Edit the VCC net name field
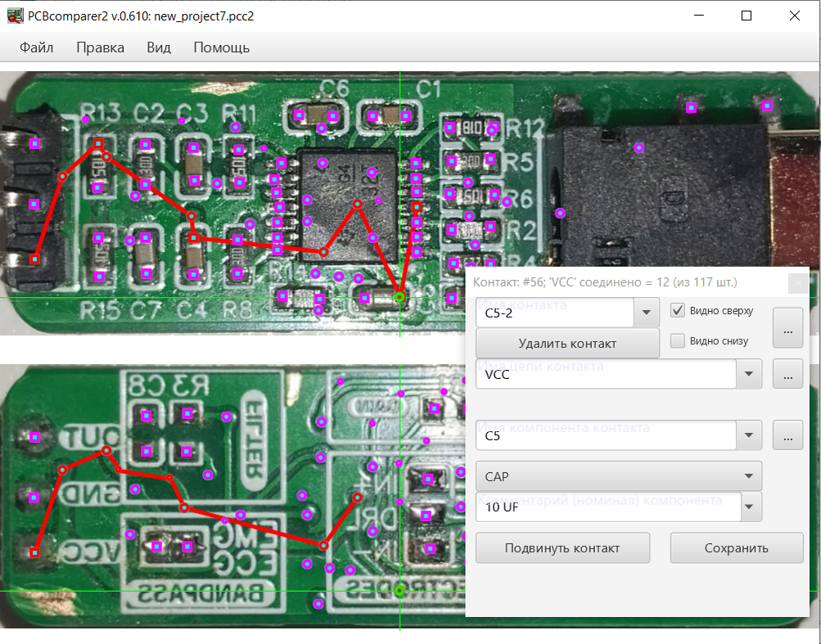The width and height of the screenshot is (821, 644). [x=607, y=374]
